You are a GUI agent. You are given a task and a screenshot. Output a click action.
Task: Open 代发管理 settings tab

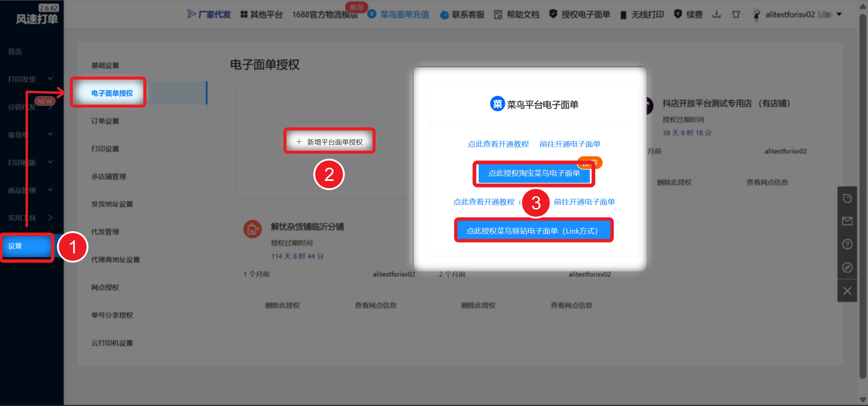105,232
